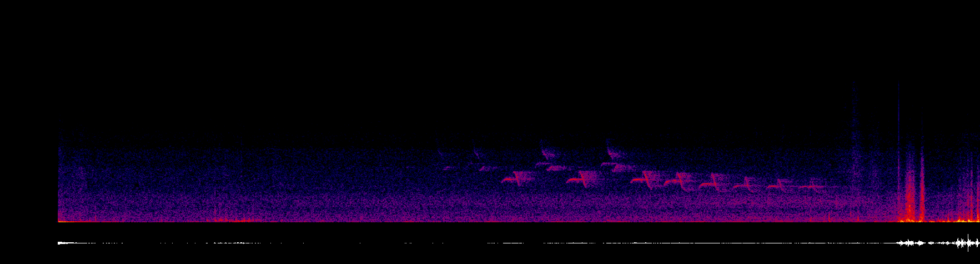Click the first cross-shaped call in the lower band

point(517,178)
